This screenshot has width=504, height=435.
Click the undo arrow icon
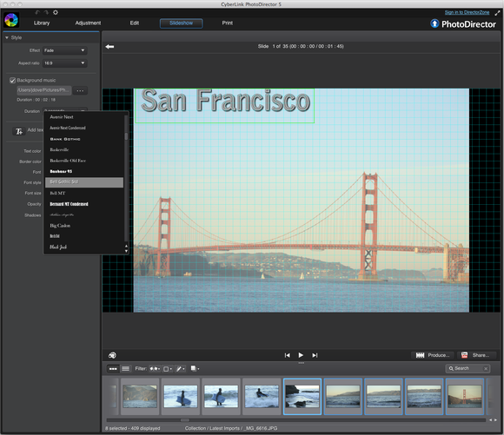(37, 12)
